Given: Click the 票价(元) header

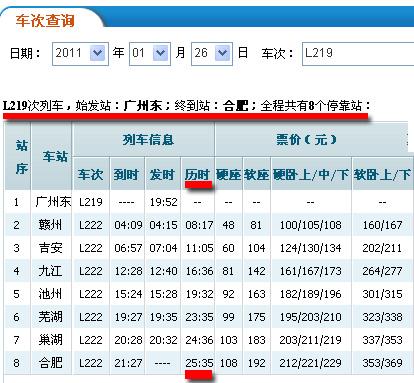Looking at the screenshot, I should [x=306, y=139].
